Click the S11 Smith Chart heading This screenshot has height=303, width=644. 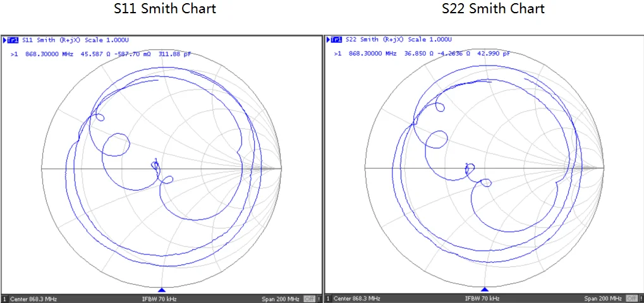[165, 9]
